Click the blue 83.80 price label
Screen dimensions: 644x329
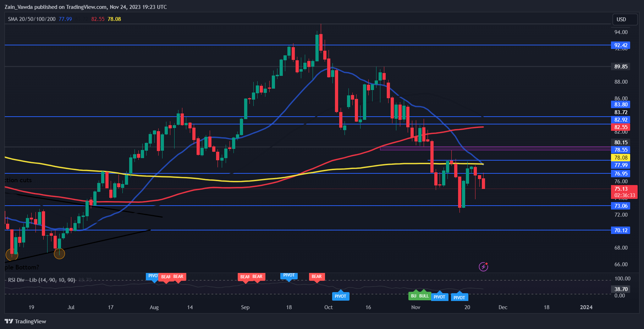coord(621,104)
